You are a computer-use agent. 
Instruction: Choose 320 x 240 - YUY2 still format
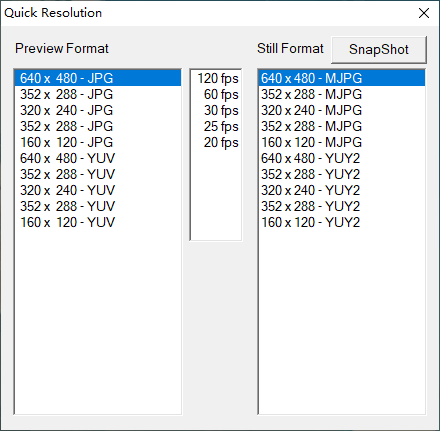[342, 190]
